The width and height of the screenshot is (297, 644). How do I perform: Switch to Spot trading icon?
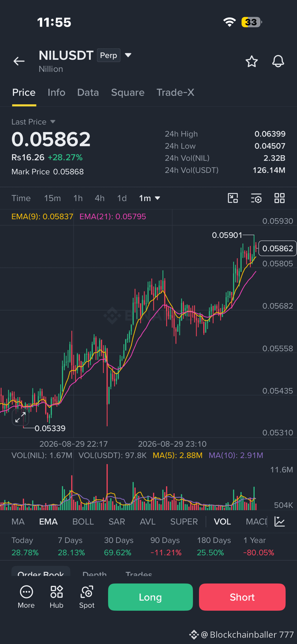tap(87, 597)
